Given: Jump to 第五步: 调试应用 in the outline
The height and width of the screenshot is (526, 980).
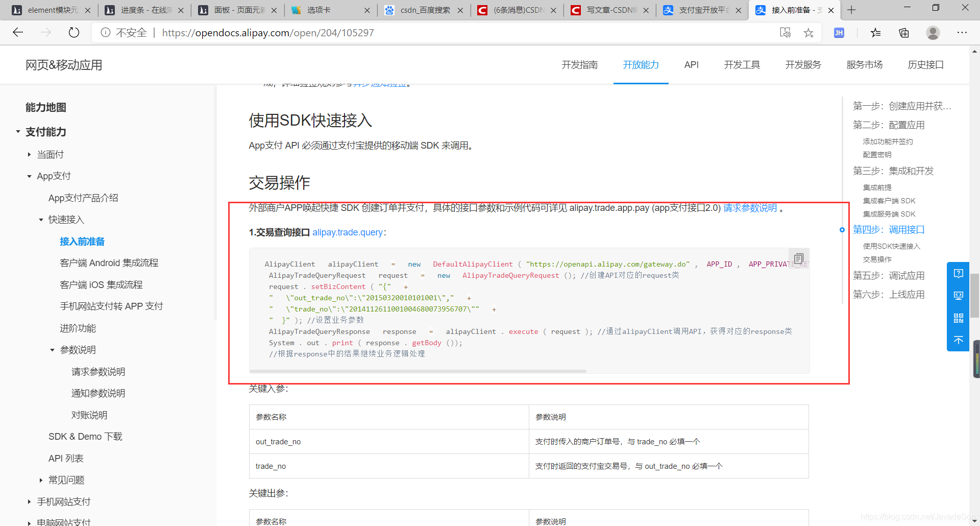Looking at the screenshot, I should [889, 276].
